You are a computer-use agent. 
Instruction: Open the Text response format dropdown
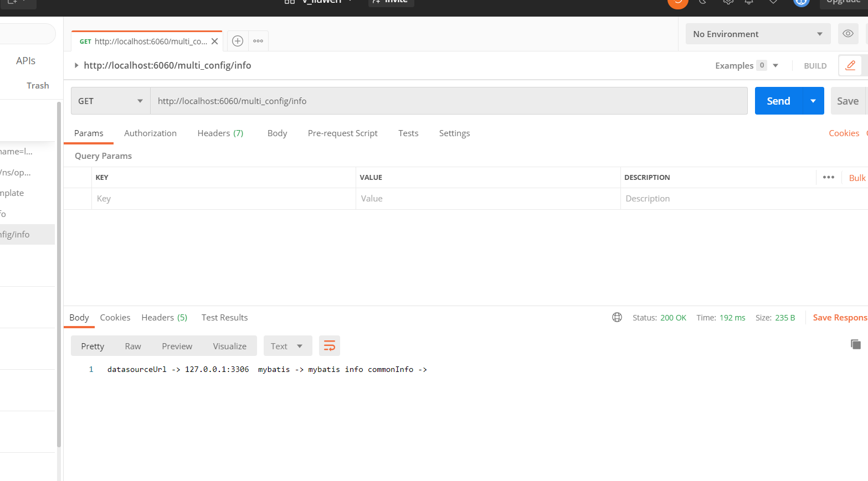pos(287,346)
